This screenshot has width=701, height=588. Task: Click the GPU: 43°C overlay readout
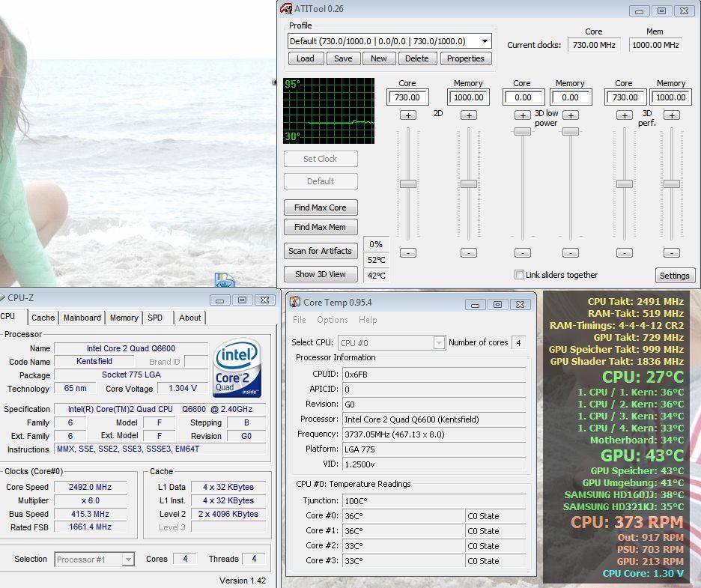[x=642, y=455]
